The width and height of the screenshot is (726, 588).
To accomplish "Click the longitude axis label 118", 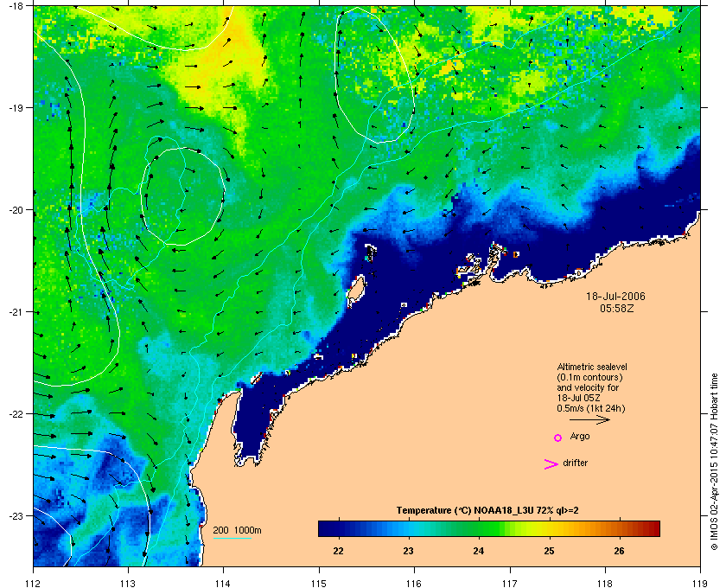I will [605, 584].
